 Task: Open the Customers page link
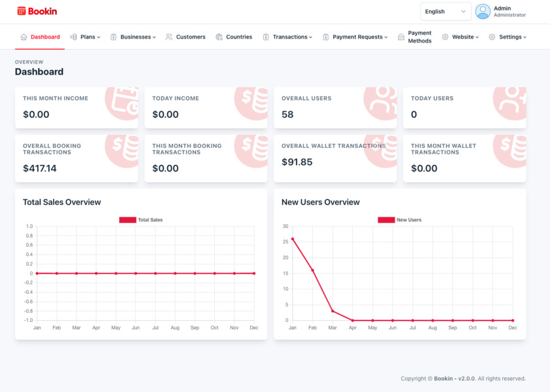coord(185,37)
